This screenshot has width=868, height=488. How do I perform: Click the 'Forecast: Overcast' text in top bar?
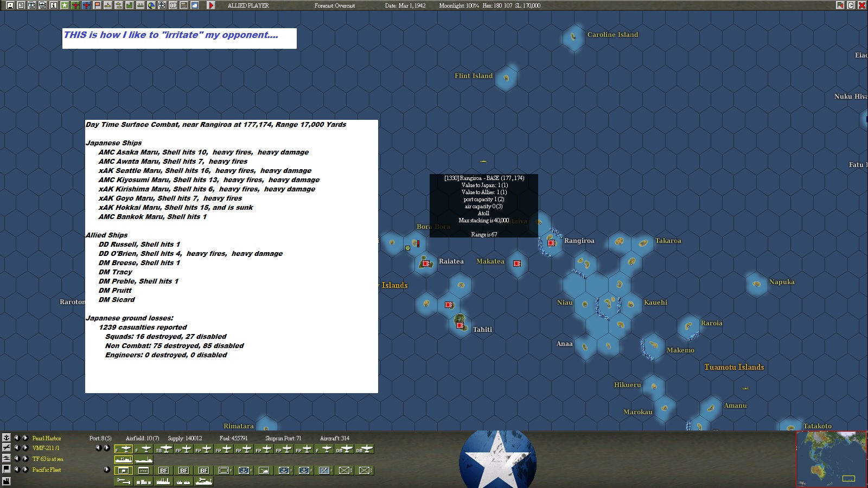335,5
